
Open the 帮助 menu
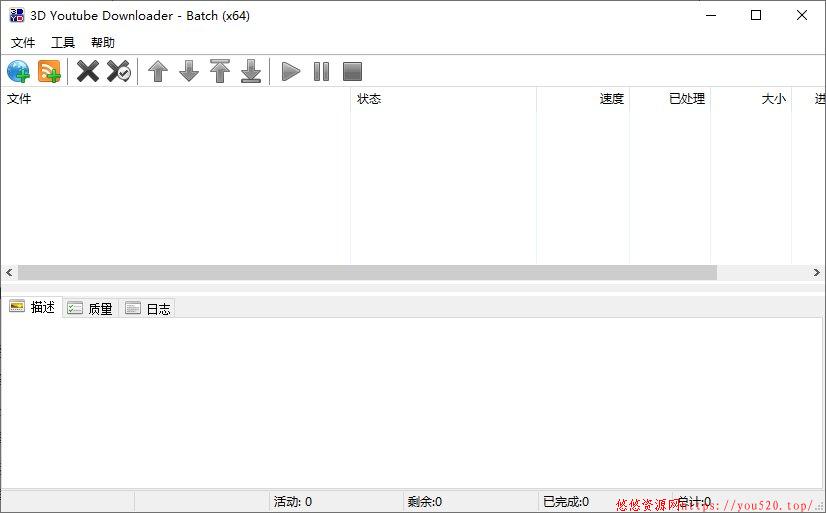tap(103, 43)
